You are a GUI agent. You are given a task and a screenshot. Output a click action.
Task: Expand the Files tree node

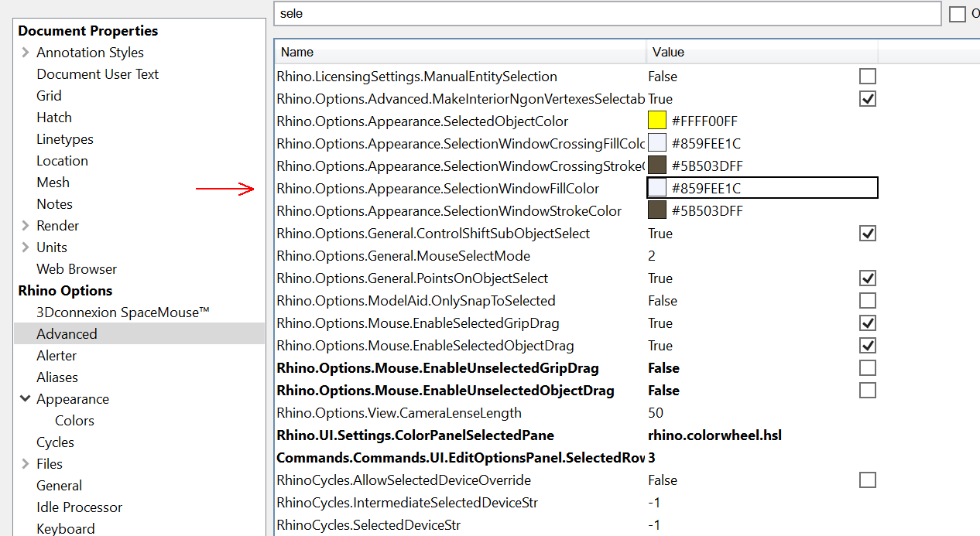tap(26, 464)
